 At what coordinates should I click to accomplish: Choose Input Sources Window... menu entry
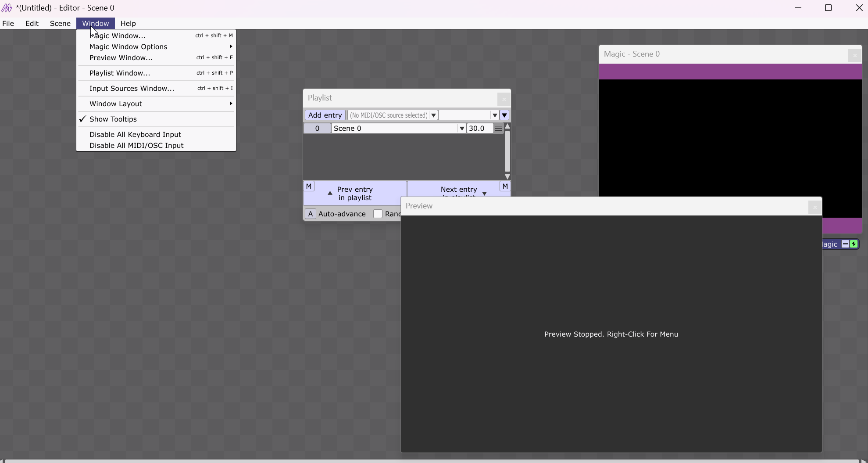(x=156, y=88)
